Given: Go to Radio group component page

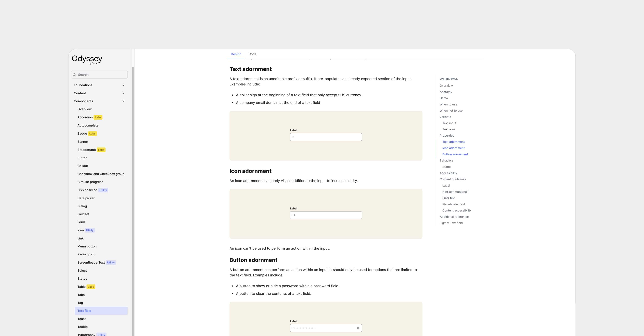Looking at the screenshot, I should click(x=86, y=254).
